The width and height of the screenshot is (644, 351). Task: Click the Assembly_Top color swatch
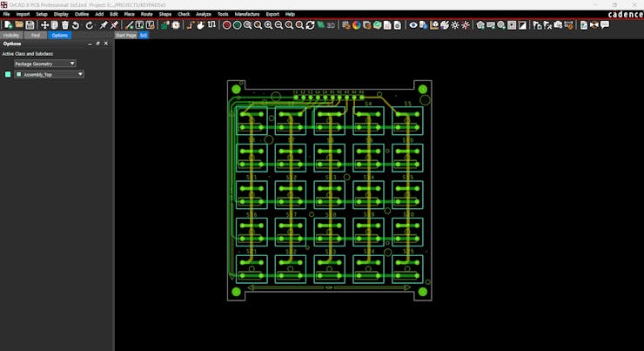pos(9,75)
